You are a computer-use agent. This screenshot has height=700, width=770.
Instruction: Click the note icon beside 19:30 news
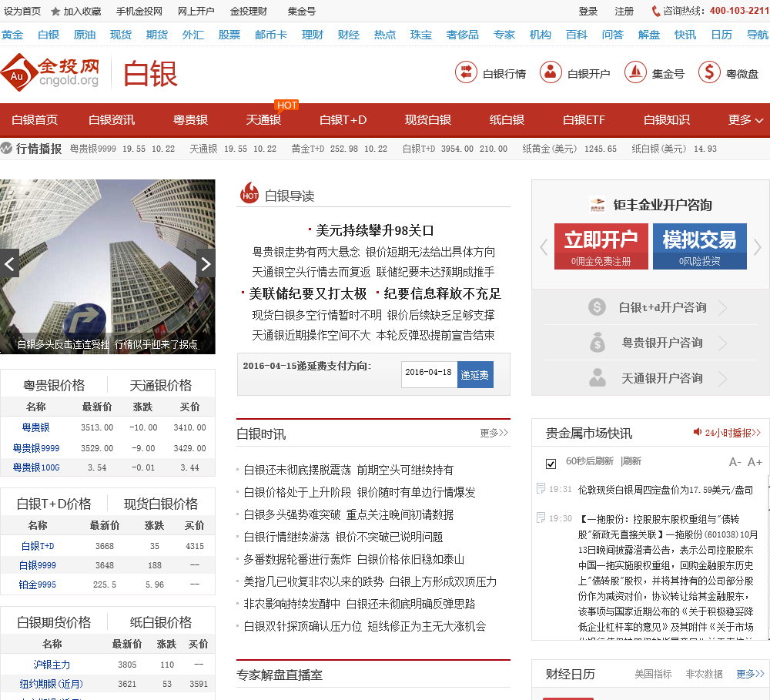[541, 517]
